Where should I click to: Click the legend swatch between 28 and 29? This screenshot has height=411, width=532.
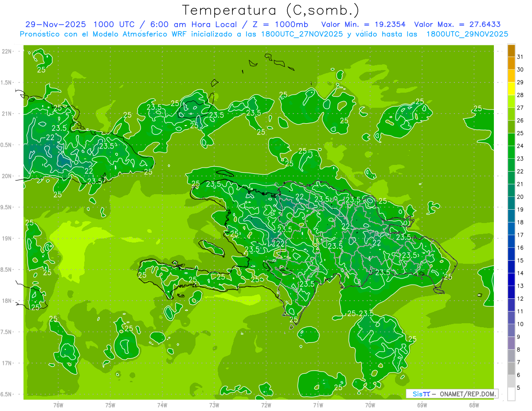click(511, 89)
